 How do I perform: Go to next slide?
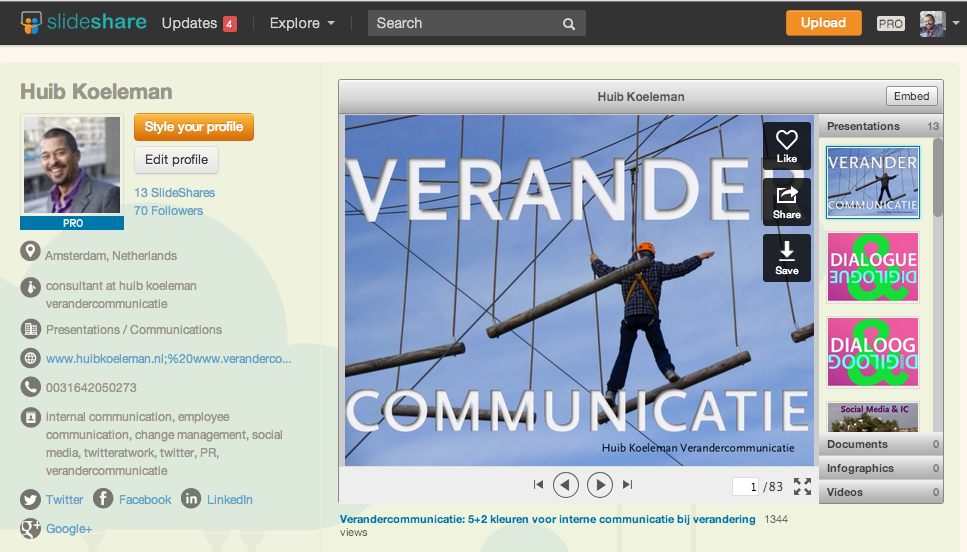599,485
